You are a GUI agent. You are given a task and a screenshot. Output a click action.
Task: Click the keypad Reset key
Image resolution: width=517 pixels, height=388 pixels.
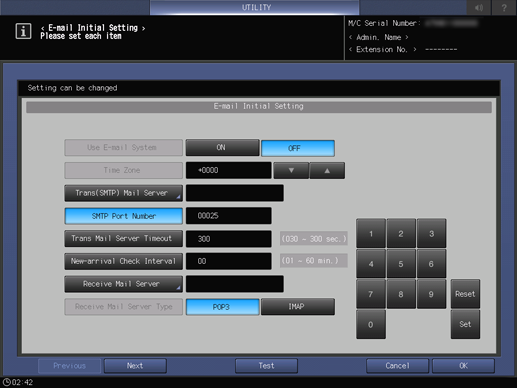coord(465,294)
